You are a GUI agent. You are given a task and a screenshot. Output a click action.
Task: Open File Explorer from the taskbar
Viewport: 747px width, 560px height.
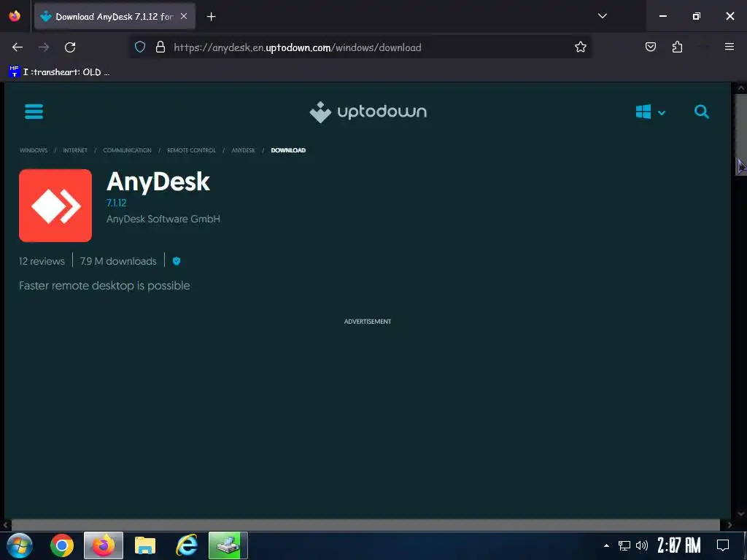tap(145, 545)
